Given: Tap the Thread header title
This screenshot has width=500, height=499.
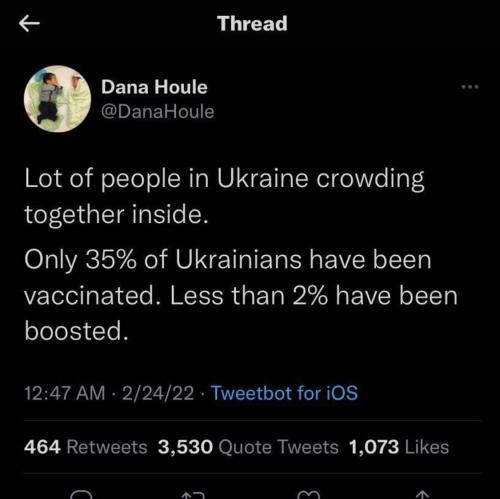Looking at the screenshot, I should pos(252,24).
